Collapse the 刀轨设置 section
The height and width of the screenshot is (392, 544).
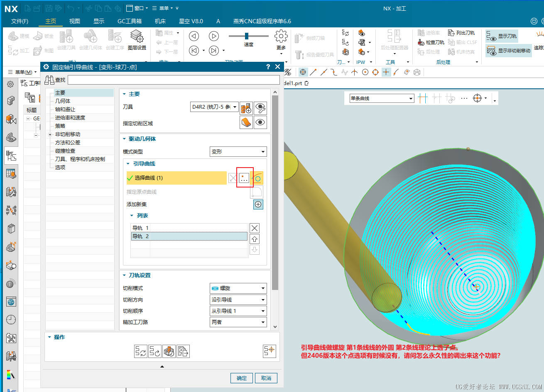(x=124, y=275)
